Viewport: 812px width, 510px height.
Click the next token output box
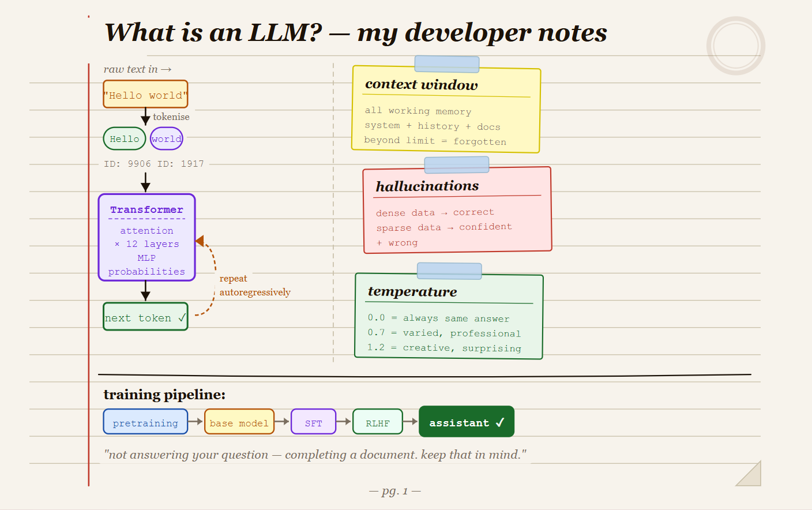(x=145, y=317)
